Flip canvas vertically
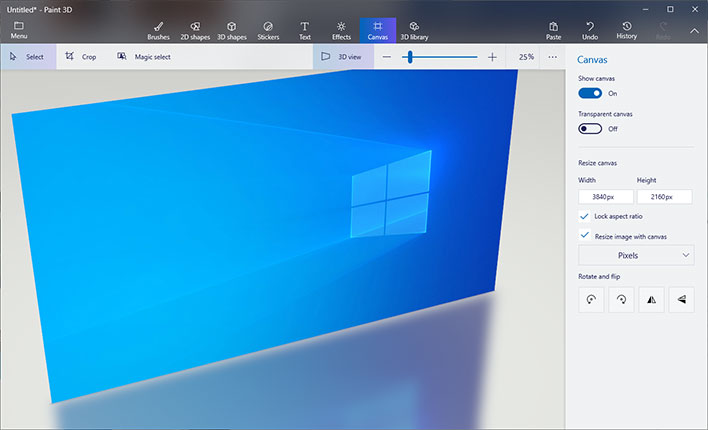 [x=681, y=299]
